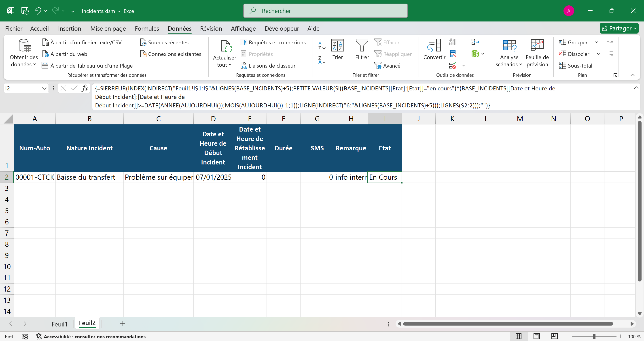Click the horizontal scrollbar thumb
Image resolution: width=644 pixels, height=341 pixels.
[508, 324]
